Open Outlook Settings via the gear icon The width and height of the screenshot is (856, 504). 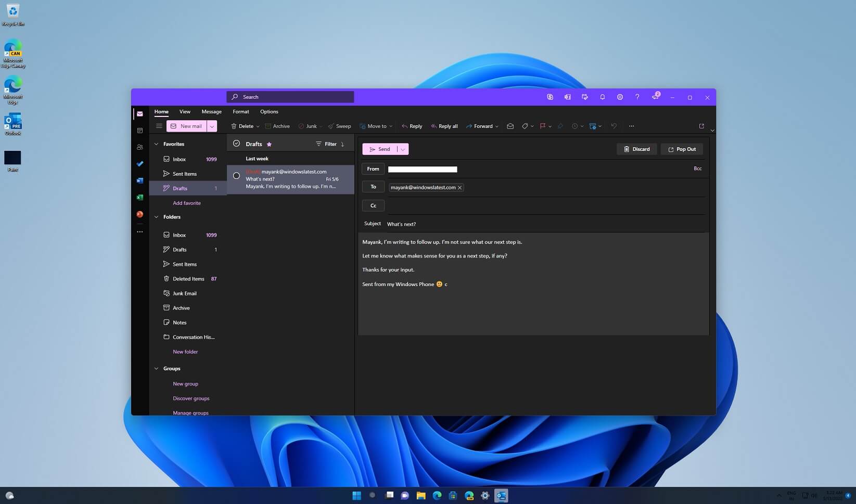point(620,97)
